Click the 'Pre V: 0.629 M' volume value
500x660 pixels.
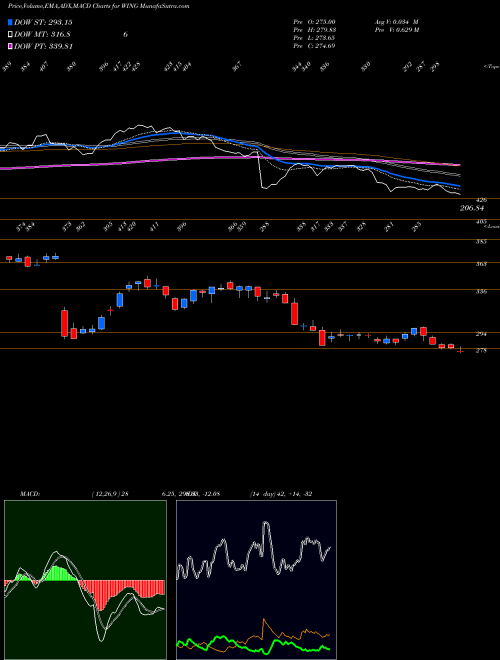(396, 30)
